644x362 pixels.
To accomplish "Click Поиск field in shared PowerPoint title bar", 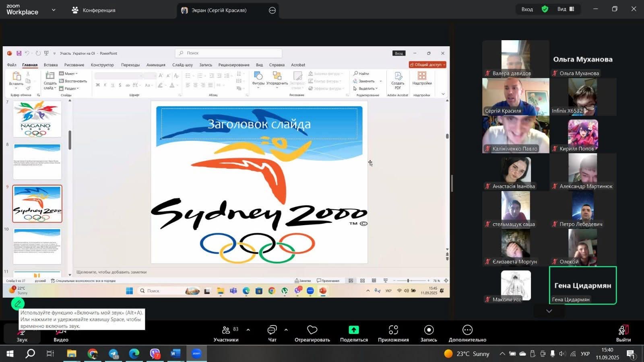I will click(x=229, y=53).
